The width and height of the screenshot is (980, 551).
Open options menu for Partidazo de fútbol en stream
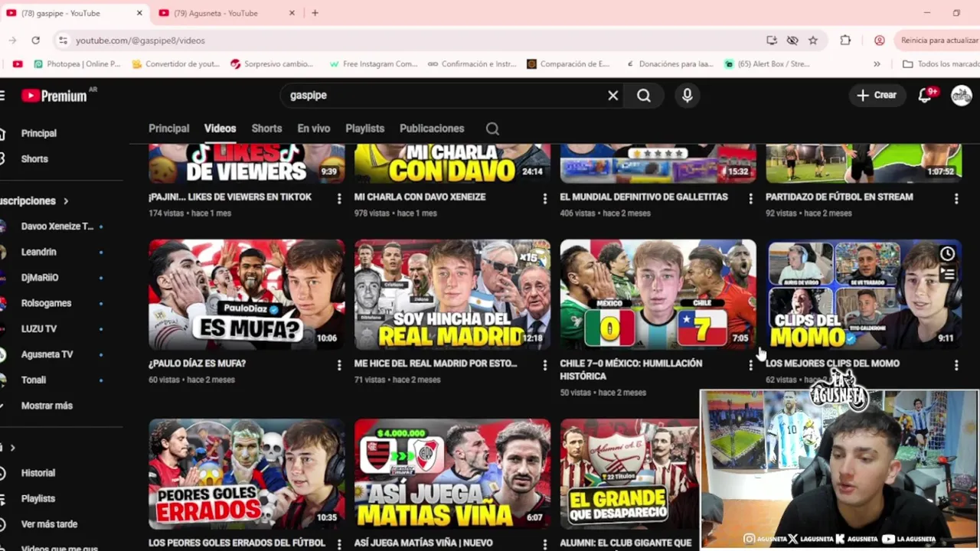click(x=955, y=199)
